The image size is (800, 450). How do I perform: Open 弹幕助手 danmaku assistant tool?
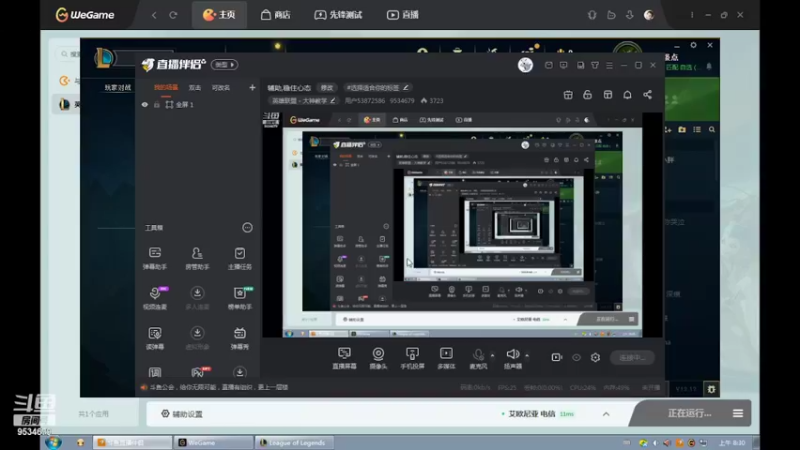[155, 258]
